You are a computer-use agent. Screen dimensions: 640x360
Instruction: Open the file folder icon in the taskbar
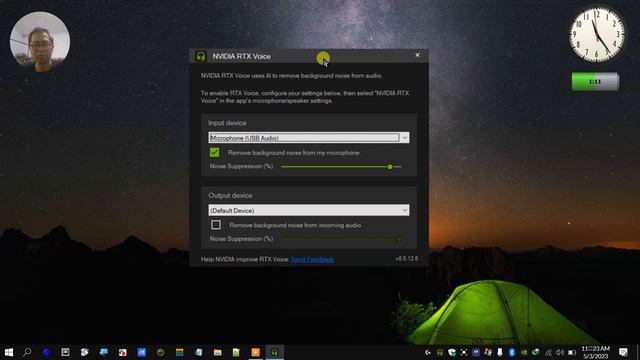point(218,352)
